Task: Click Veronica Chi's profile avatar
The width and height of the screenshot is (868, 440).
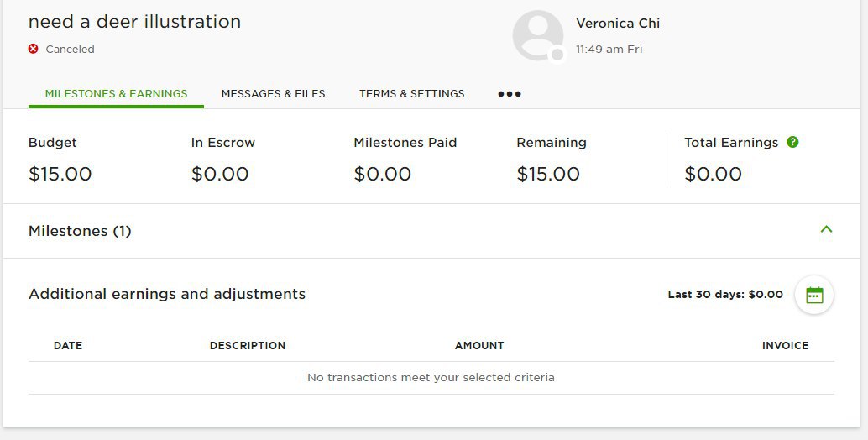Action: (x=536, y=34)
